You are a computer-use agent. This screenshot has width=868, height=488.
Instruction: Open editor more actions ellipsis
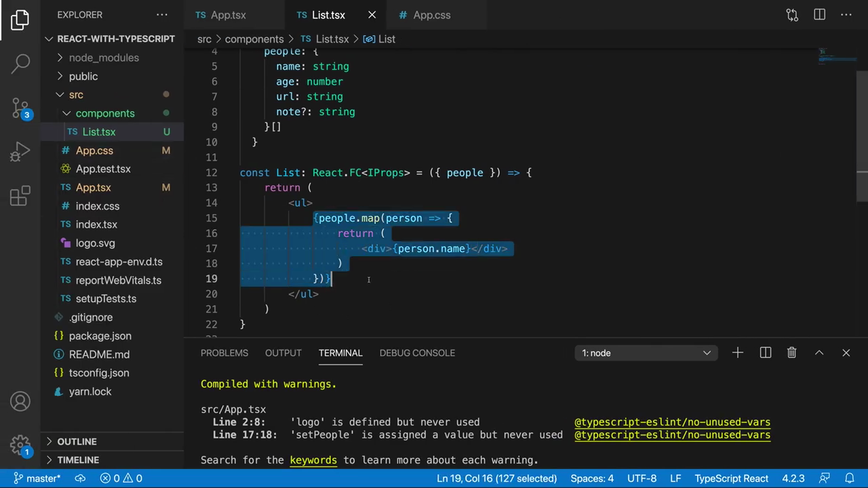[x=846, y=15]
